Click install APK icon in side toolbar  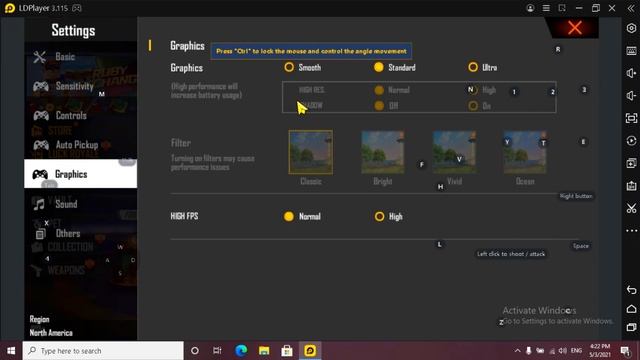631,186
